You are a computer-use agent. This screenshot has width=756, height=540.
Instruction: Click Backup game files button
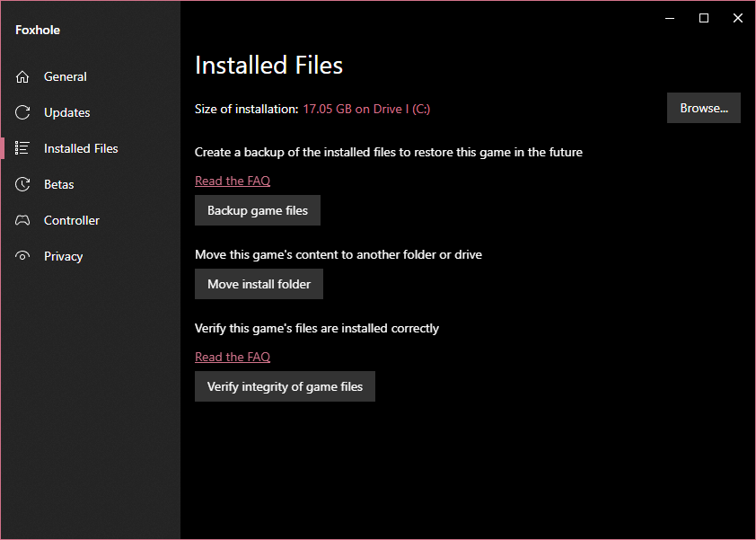click(258, 211)
